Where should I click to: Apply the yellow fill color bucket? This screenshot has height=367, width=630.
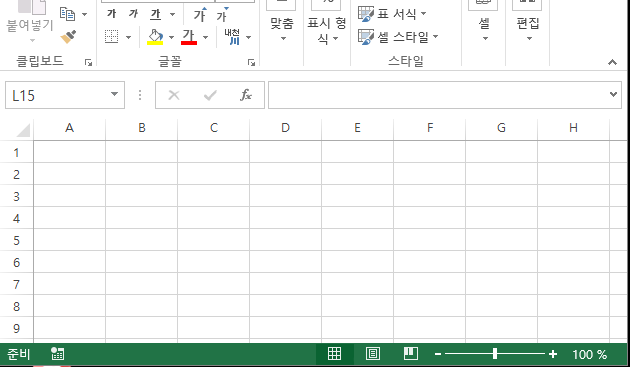(155, 37)
